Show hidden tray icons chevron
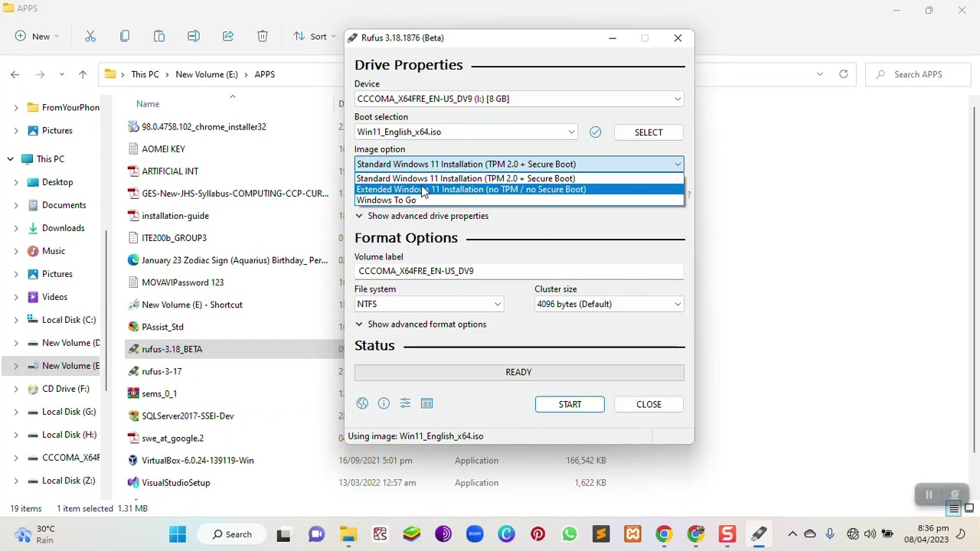Image resolution: width=980 pixels, height=551 pixels. 792,534
